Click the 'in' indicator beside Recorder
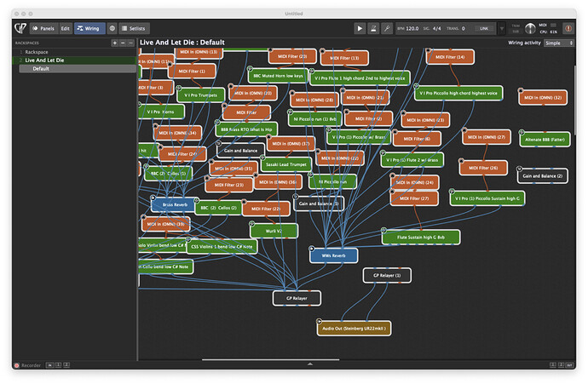Viewport: 588px width, 384px height. coord(49,365)
